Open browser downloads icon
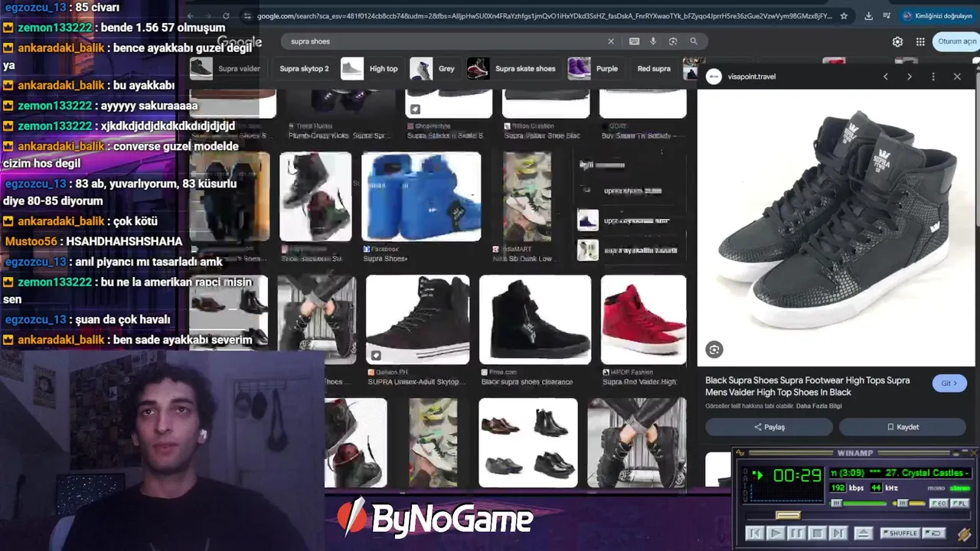The width and height of the screenshot is (980, 551). pos(869,16)
